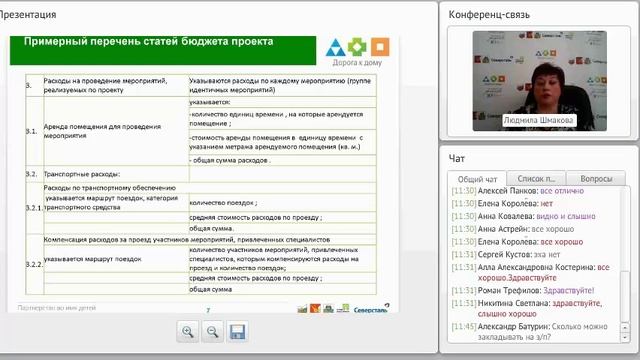The width and height of the screenshot is (640, 360).
Task: Click the chat scrollbar thumb
Action: coord(625,296)
